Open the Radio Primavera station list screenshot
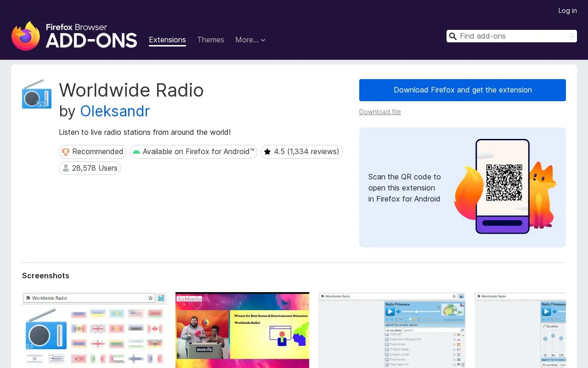Viewport: 588px width, 368px height. click(392, 330)
